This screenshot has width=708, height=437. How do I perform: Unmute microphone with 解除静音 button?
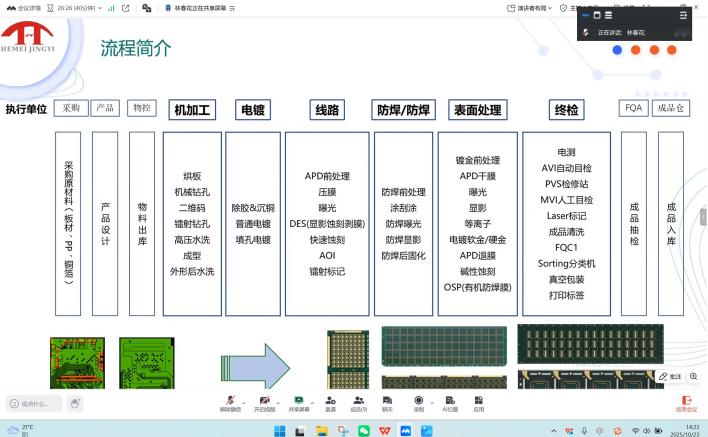[x=230, y=401]
